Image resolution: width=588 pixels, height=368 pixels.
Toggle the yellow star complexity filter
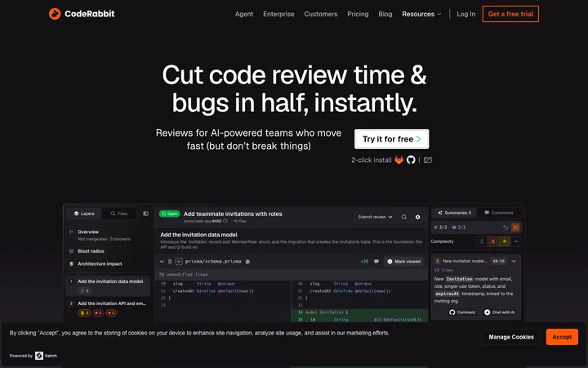[505, 241]
